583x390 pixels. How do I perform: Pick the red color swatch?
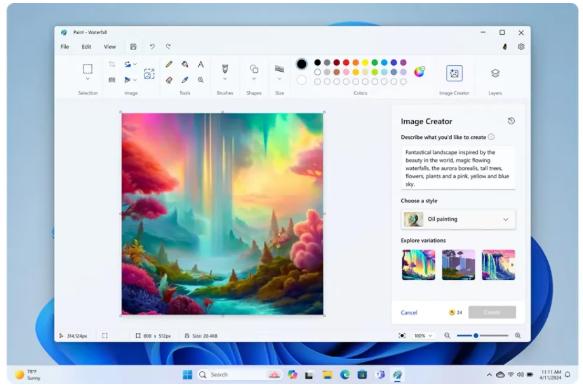[x=346, y=62]
